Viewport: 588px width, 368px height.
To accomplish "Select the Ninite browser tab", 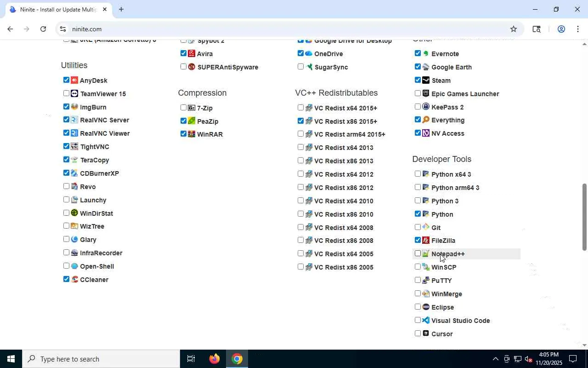I will point(58,9).
